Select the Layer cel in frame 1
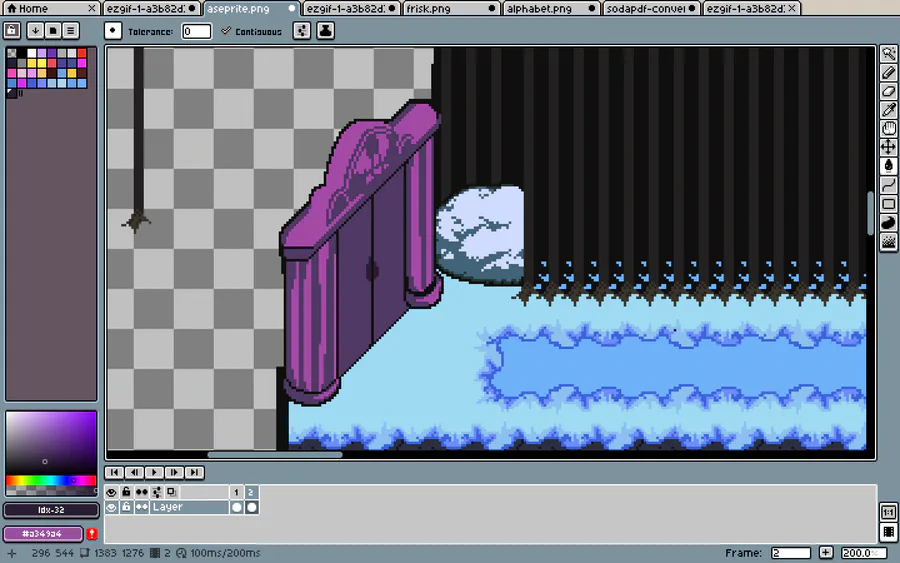 (236, 507)
